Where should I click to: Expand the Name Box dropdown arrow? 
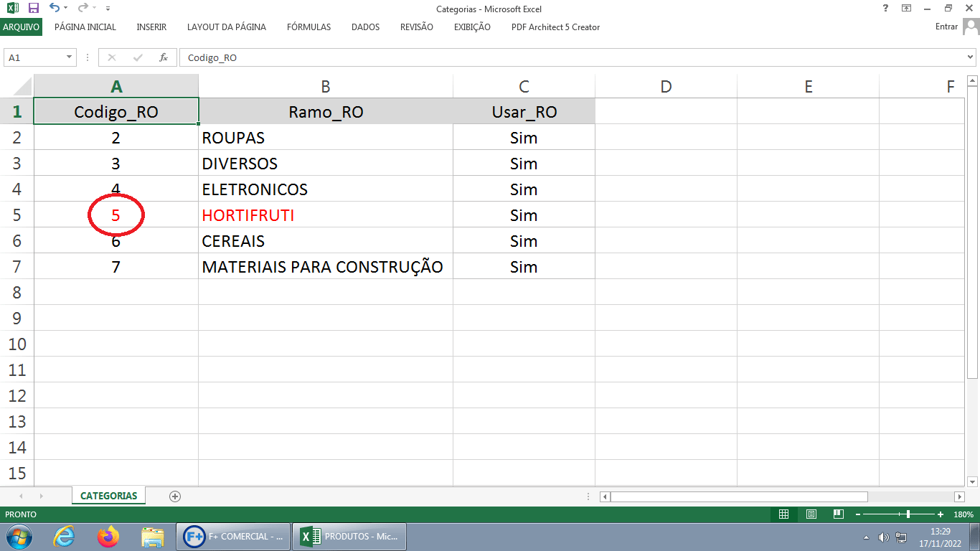70,57
